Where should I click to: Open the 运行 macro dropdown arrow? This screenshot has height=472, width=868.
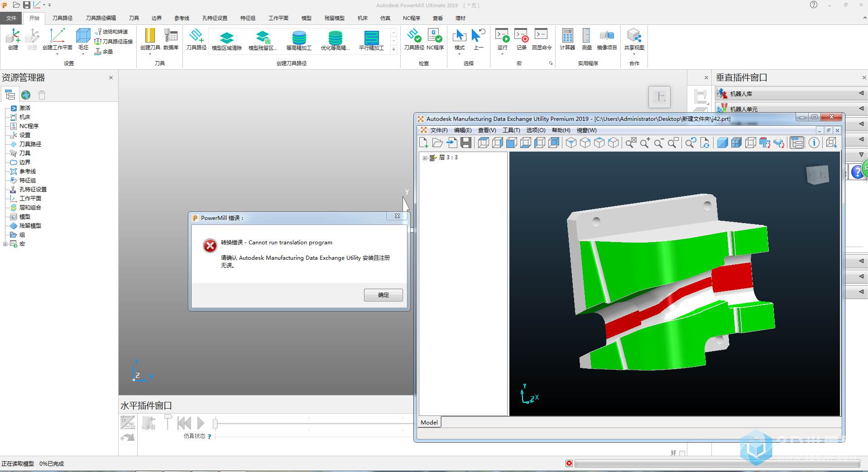502,54
